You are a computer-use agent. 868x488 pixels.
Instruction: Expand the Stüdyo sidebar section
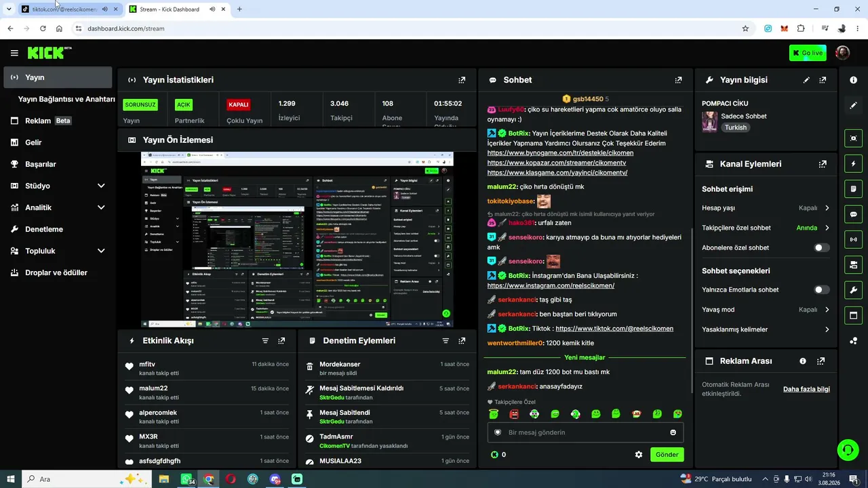(58, 186)
